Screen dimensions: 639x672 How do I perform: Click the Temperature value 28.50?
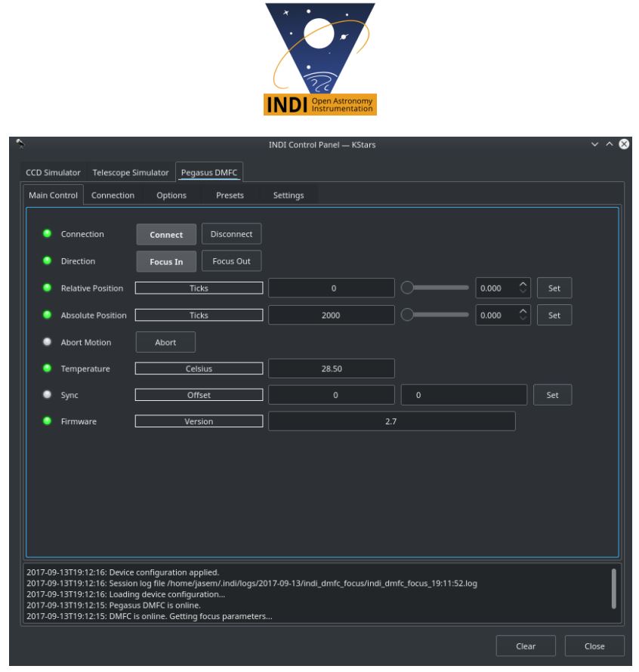click(x=331, y=368)
